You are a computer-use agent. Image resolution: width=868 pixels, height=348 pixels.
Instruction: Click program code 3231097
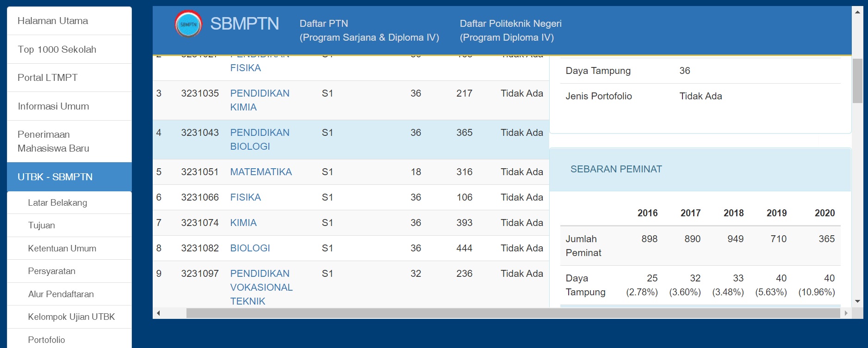pos(200,274)
